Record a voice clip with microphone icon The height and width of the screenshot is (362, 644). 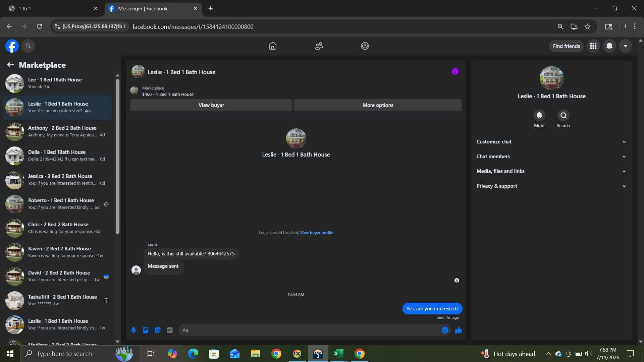[133, 330]
